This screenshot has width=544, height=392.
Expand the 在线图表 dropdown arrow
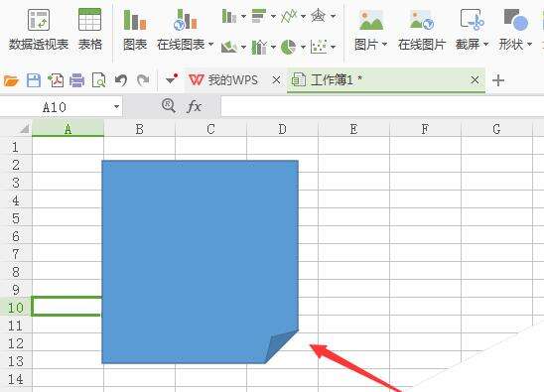(x=210, y=45)
